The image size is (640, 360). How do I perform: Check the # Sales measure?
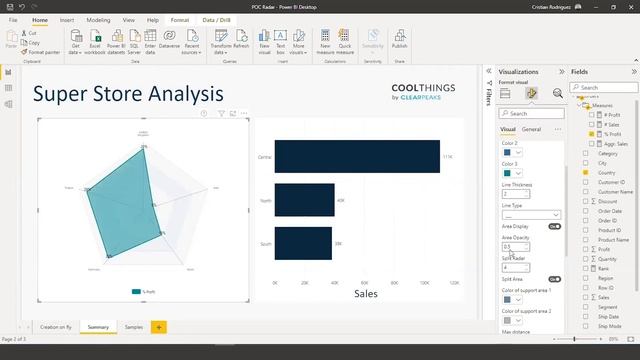[x=591, y=124]
